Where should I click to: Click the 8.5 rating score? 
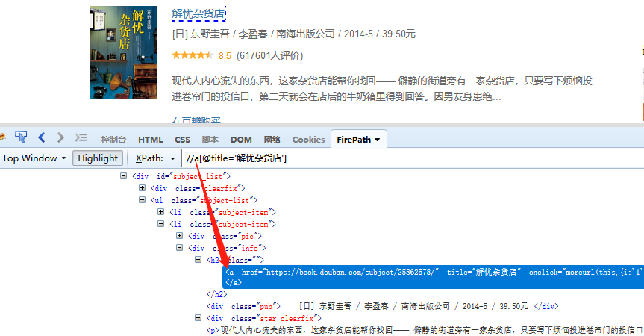(x=225, y=56)
